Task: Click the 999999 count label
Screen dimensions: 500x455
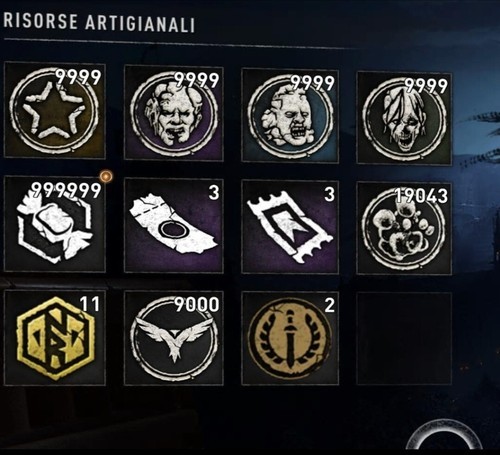Action: point(66,190)
